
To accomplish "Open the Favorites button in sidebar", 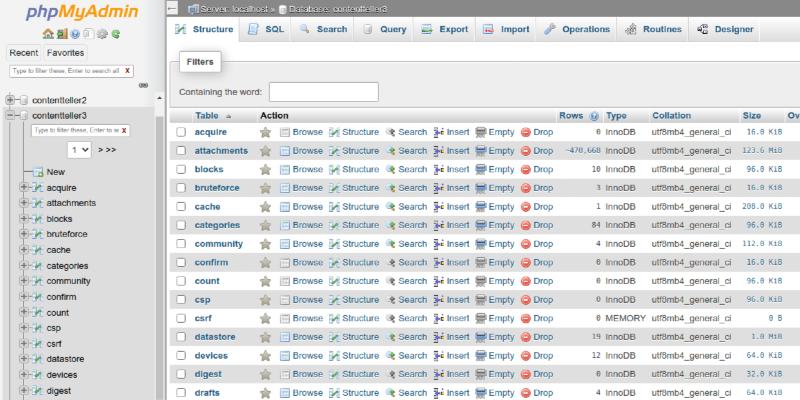I will point(66,52).
